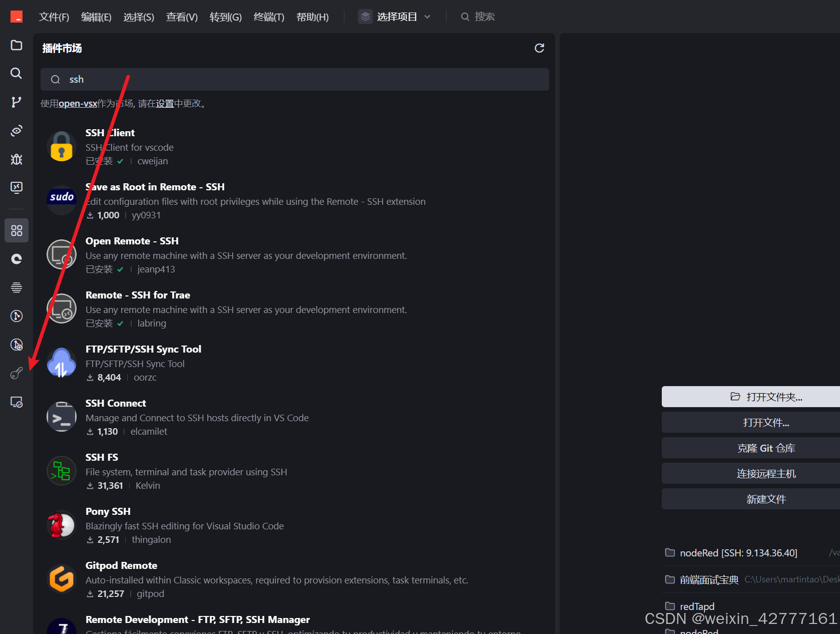Screen dimensions: 840x634
Task: Open the bottom remote monitor sidebar icon
Action: coord(17,402)
